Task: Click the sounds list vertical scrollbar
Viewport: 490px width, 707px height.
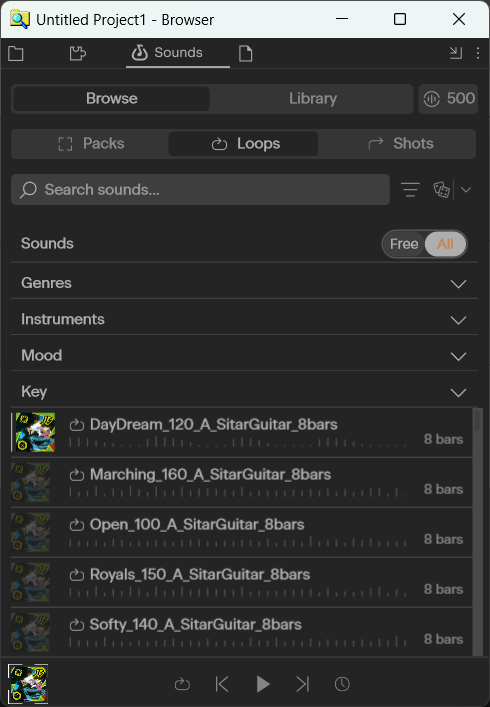Action: [478, 532]
